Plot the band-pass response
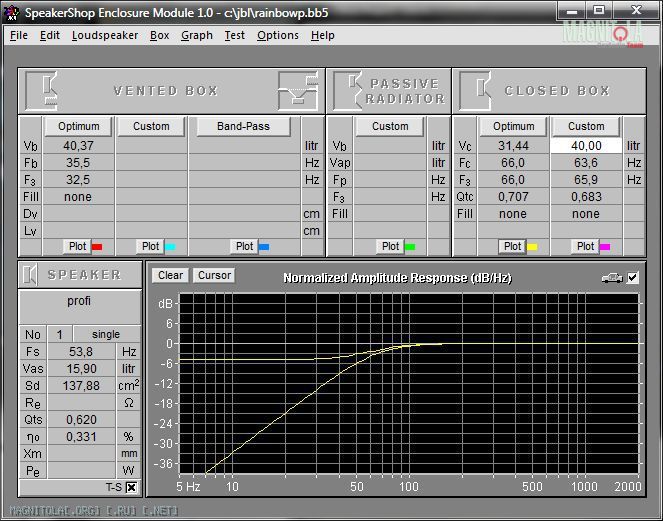 point(244,246)
